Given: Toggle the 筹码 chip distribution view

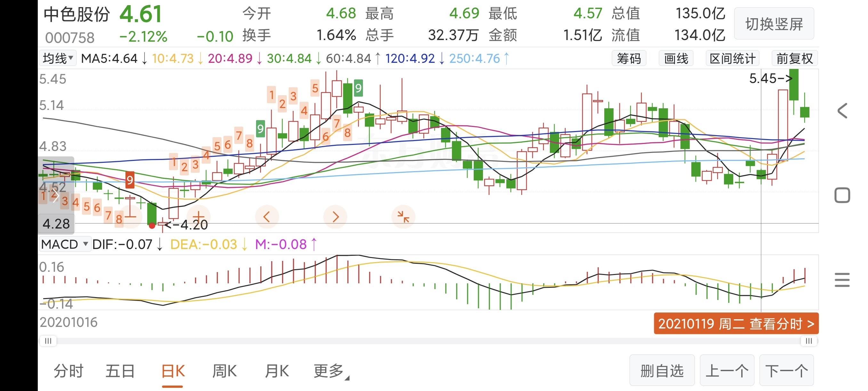Looking at the screenshot, I should (x=629, y=58).
